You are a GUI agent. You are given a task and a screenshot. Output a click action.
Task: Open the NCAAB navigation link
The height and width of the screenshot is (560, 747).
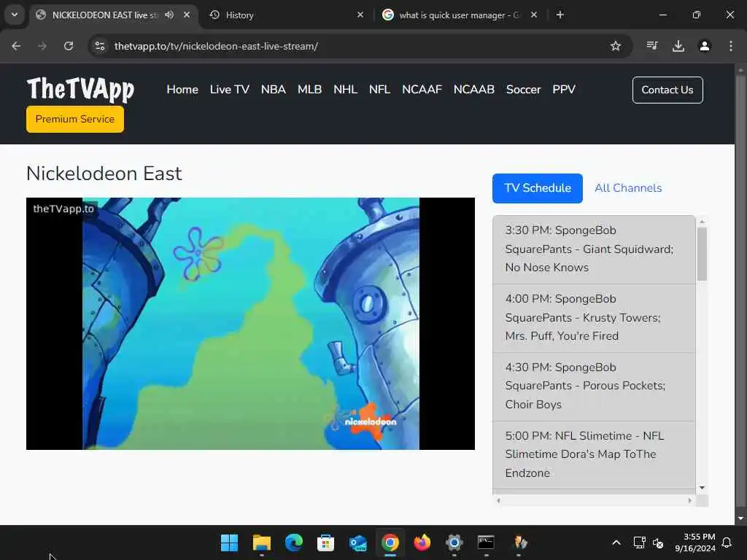click(474, 90)
